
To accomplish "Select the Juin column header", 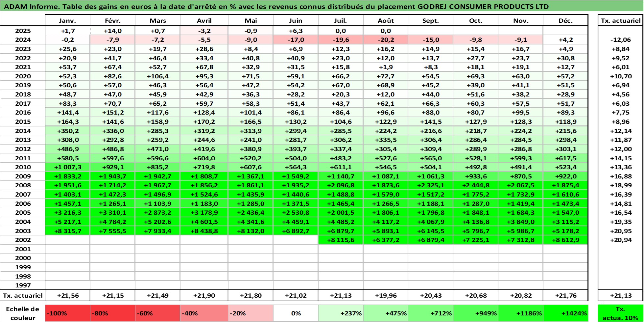I will 296,20.
